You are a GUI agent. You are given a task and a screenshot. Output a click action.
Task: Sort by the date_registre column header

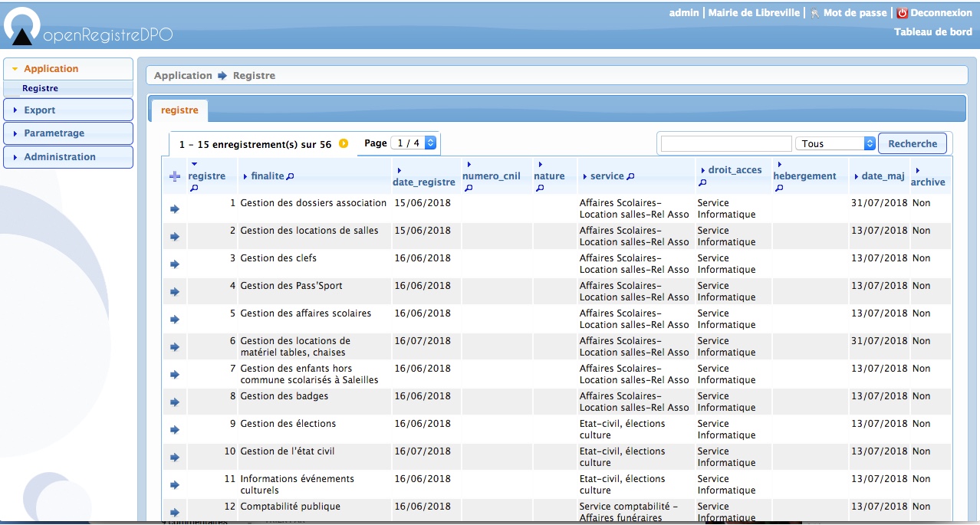pyautogui.click(x=424, y=182)
